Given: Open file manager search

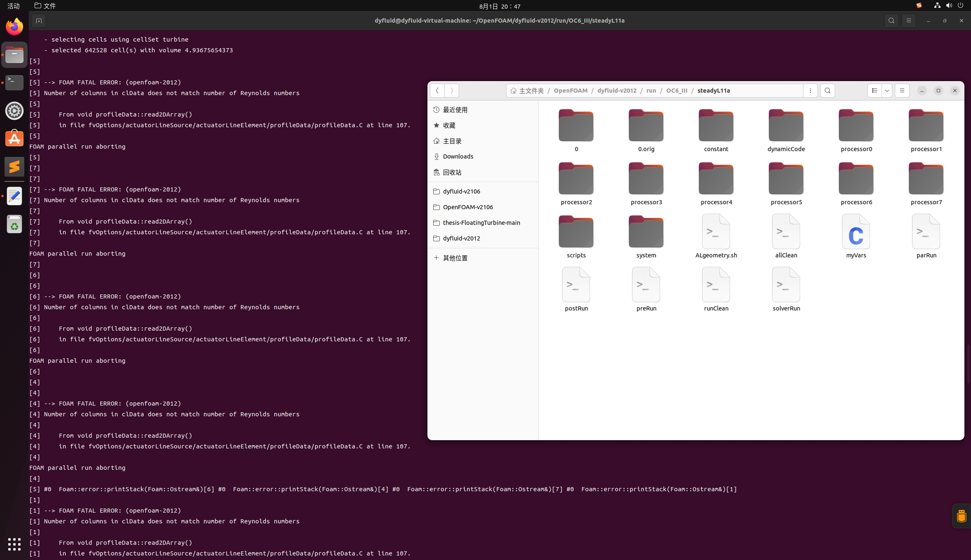Looking at the screenshot, I should tap(827, 91).
